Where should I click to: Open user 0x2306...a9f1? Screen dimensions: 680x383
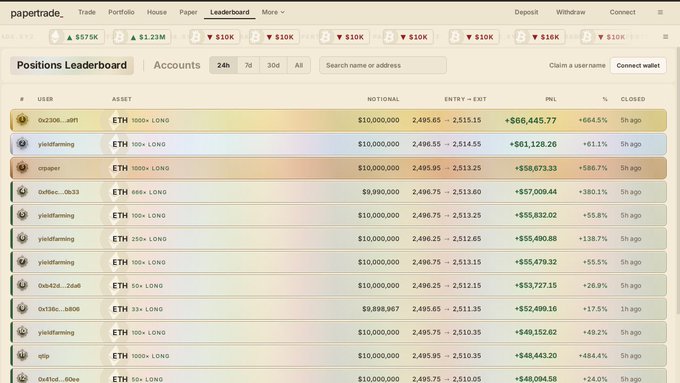click(58, 120)
